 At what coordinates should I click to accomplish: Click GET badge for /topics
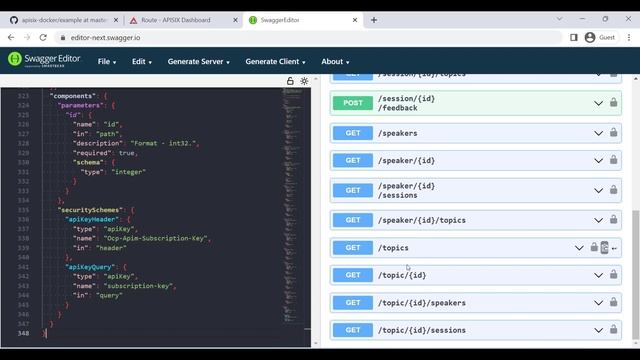click(x=353, y=248)
